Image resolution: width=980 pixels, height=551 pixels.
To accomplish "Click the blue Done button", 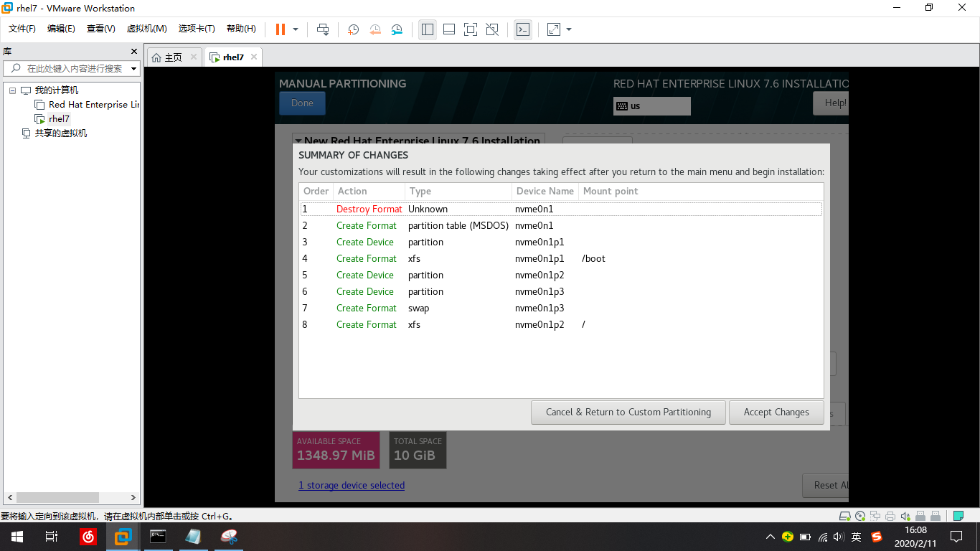I will pos(302,103).
